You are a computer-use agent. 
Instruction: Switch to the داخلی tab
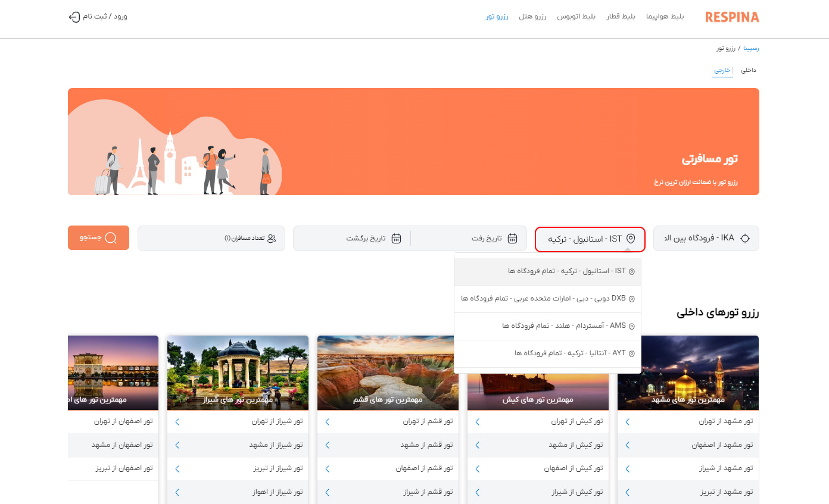click(749, 70)
